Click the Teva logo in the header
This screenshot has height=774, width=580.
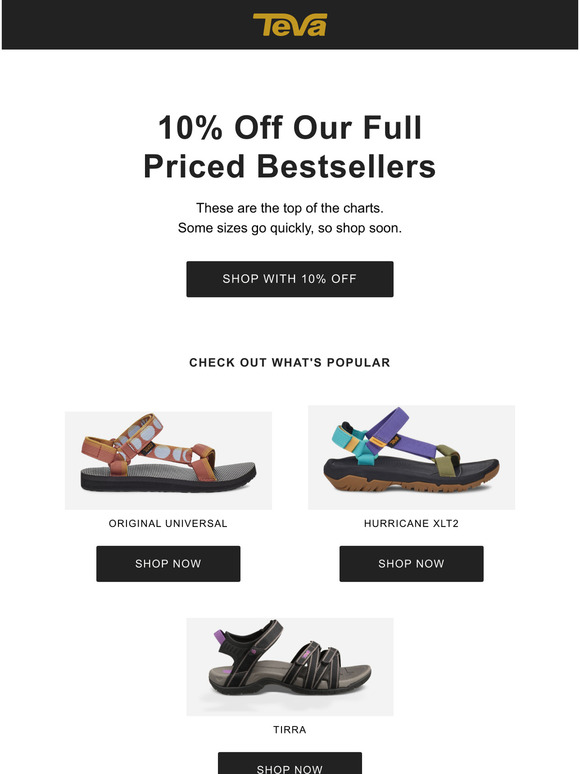(290, 25)
